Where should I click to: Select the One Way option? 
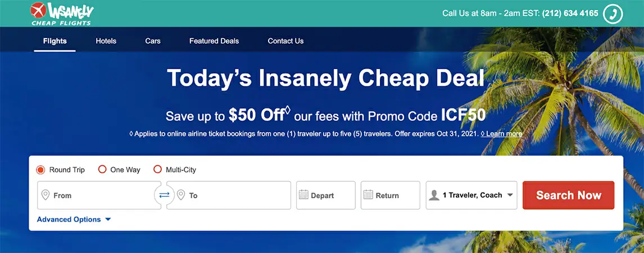pos(102,170)
